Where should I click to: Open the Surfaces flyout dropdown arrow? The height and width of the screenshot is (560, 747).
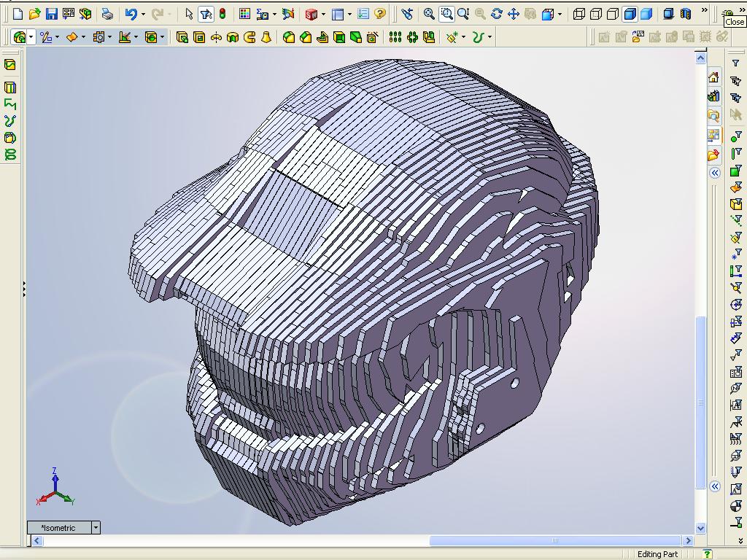coord(83,36)
